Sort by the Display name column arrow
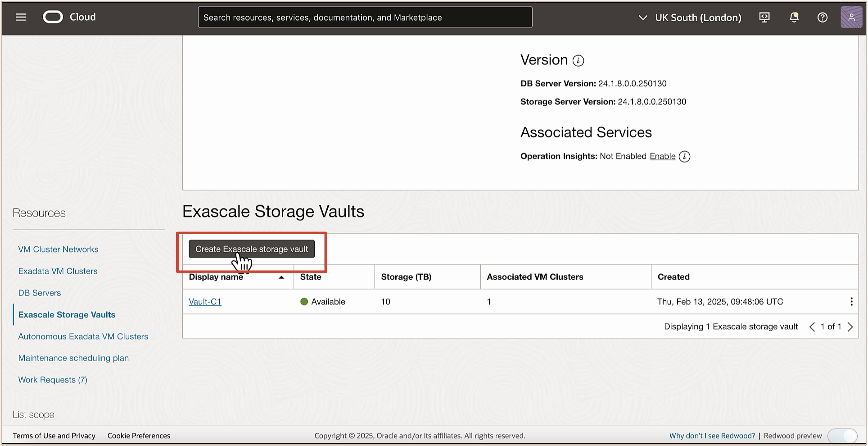Image resolution: width=868 pixels, height=446 pixels. (281, 277)
